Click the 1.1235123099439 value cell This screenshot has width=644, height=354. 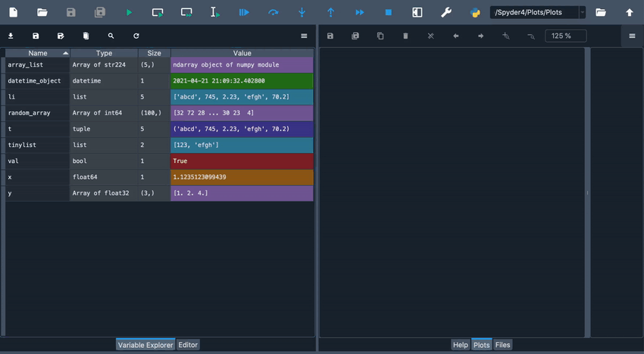click(242, 177)
